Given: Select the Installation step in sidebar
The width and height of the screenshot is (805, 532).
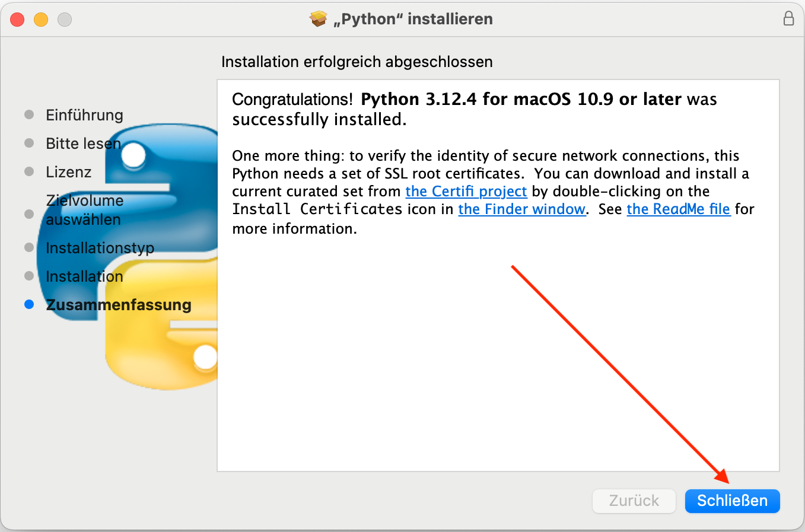Looking at the screenshot, I should click(x=84, y=276).
